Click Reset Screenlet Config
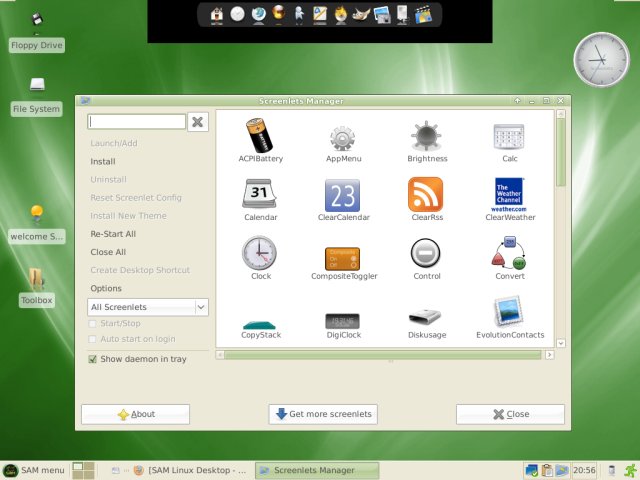 pyautogui.click(x=136, y=198)
